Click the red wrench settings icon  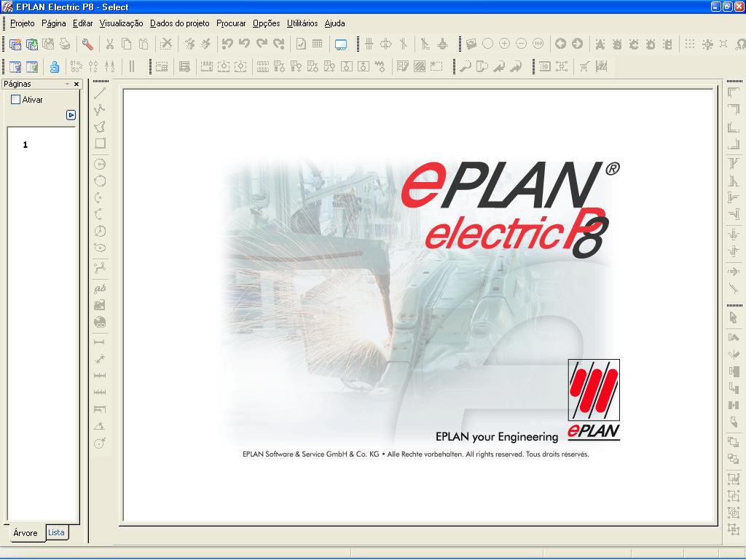(87, 44)
